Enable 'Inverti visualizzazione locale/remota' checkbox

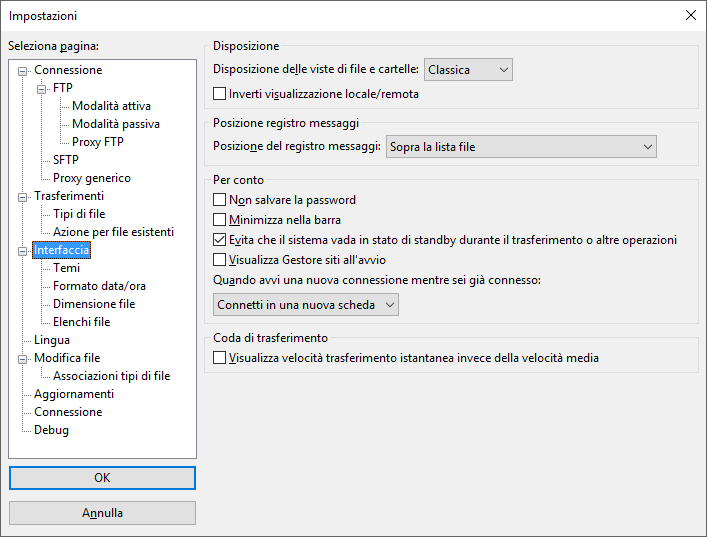220,94
